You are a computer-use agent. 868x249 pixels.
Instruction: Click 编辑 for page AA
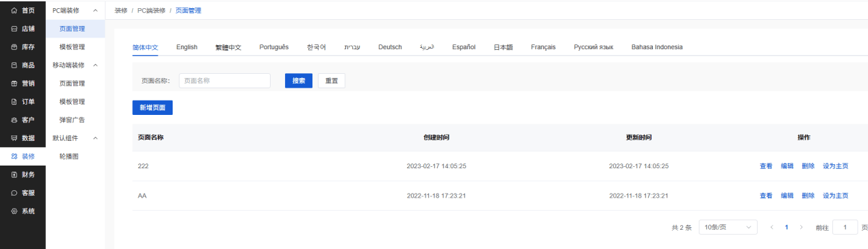787,196
